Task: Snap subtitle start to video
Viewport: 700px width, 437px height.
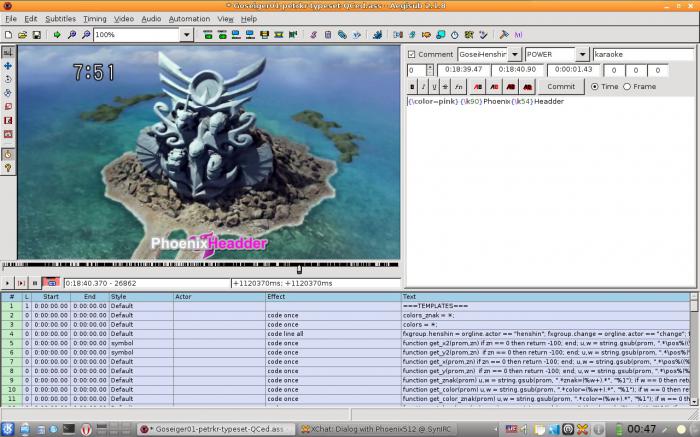Action: [236, 34]
